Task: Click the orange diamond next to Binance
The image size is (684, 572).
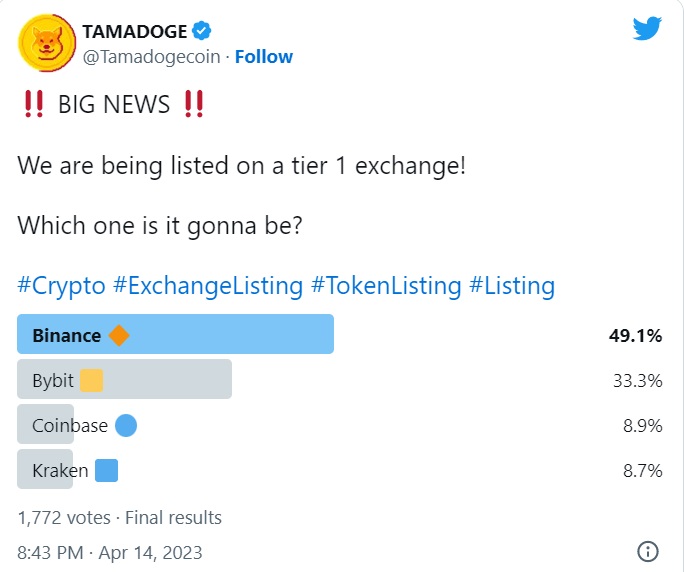Action: (x=119, y=335)
